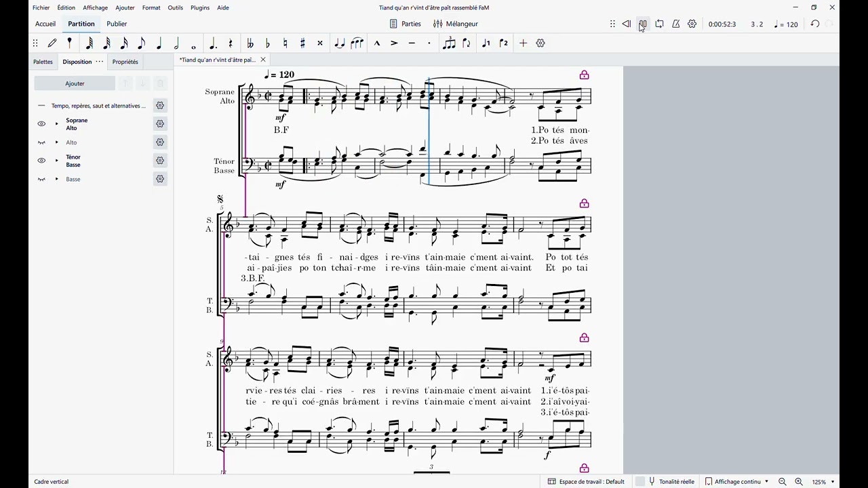Apply sharp accidental

click(x=302, y=43)
